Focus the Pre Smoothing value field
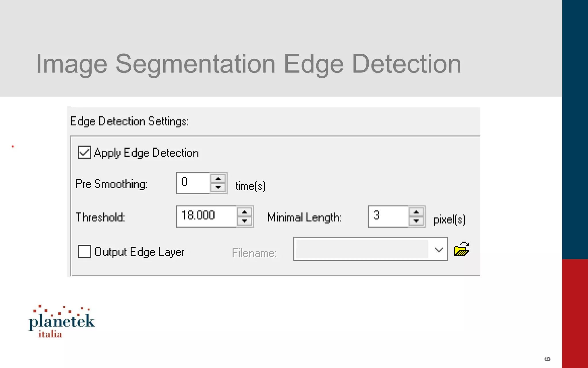This screenshot has height=368, width=588. click(193, 183)
